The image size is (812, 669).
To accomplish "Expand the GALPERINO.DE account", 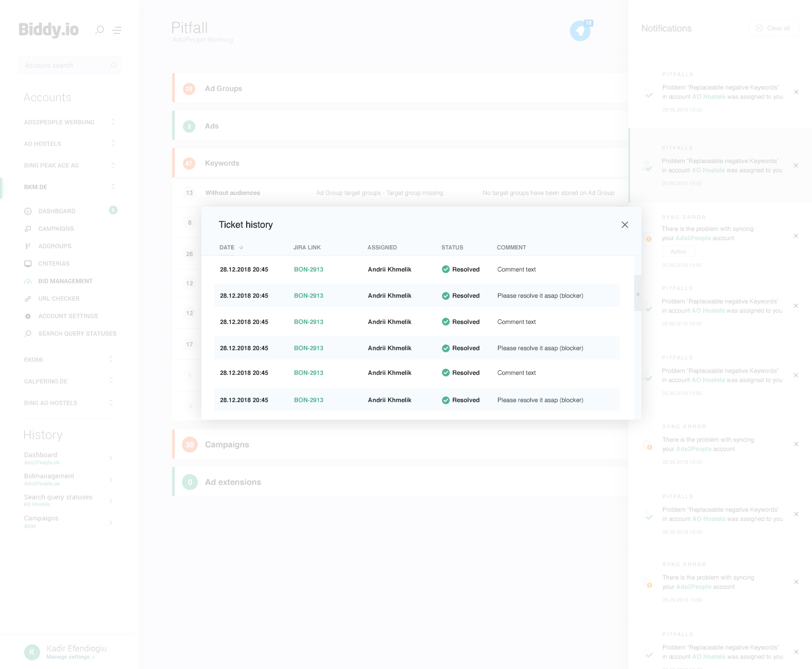I will coord(111,381).
